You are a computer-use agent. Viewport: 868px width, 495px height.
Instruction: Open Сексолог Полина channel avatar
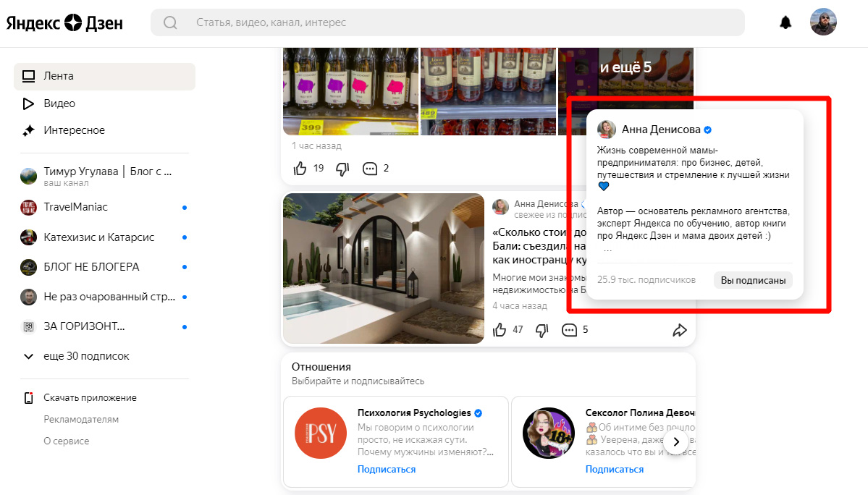click(x=549, y=433)
